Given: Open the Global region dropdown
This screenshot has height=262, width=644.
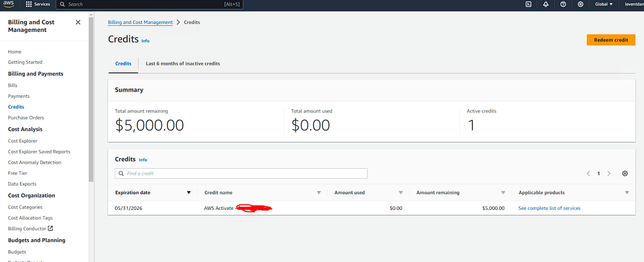Looking at the screenshot, I should point(603,4).
